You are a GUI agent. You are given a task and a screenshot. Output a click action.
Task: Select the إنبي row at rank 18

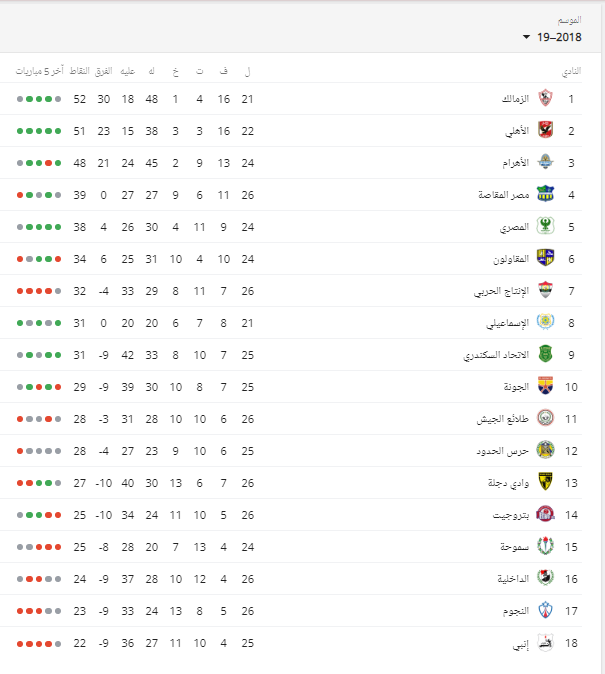tap(291, 643)
